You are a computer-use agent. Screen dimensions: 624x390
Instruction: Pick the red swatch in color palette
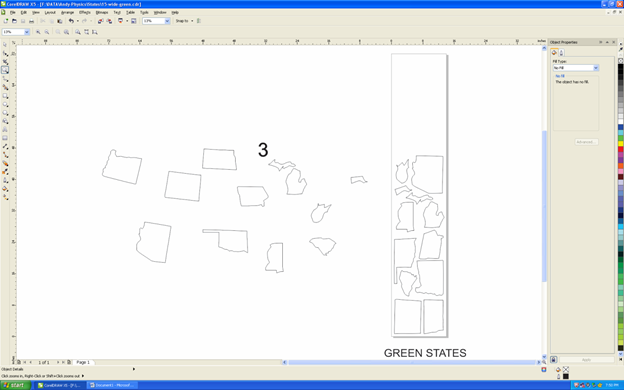coord(620,149)
